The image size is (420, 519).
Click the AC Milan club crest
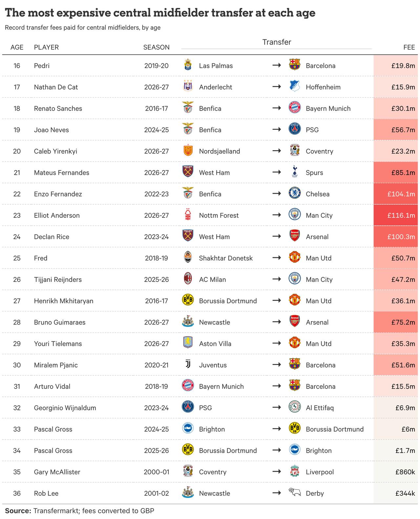(188, 279)
